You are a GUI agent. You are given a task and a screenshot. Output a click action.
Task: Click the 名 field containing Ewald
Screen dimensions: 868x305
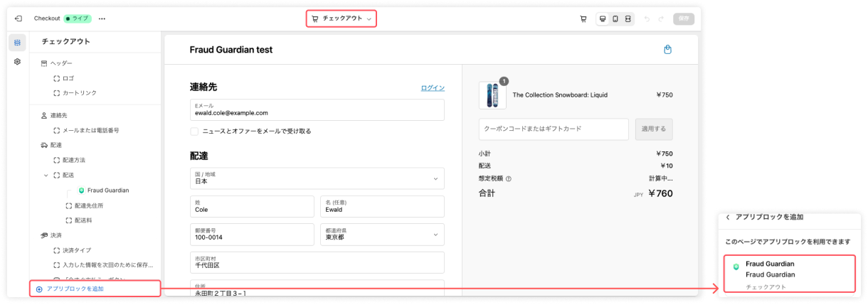383,207
